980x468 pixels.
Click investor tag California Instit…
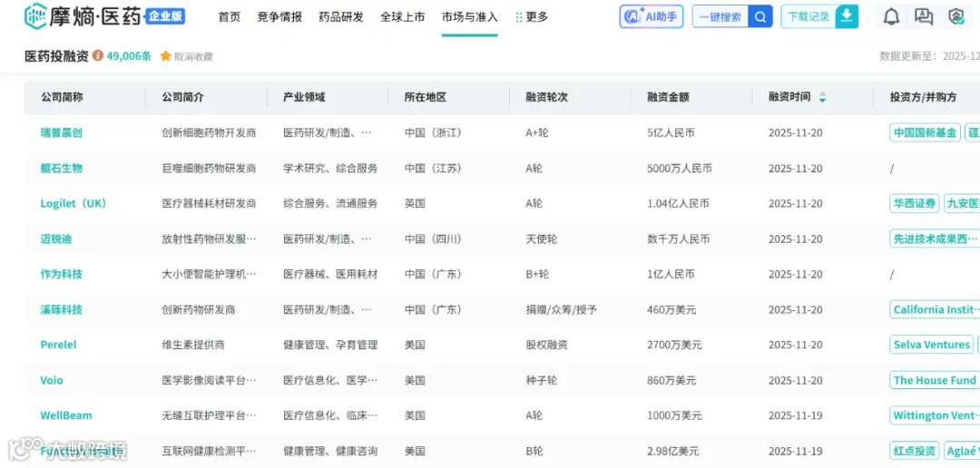pos(935,309)
